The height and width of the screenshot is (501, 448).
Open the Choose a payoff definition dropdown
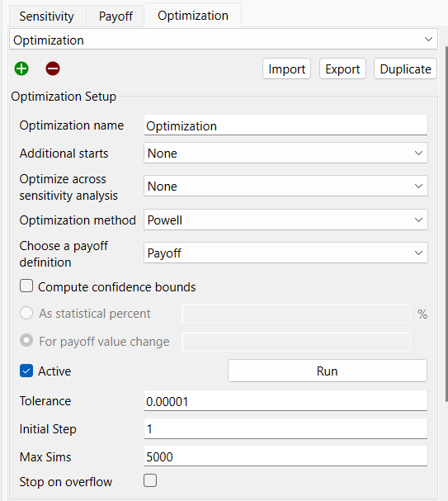click(285, 253)
